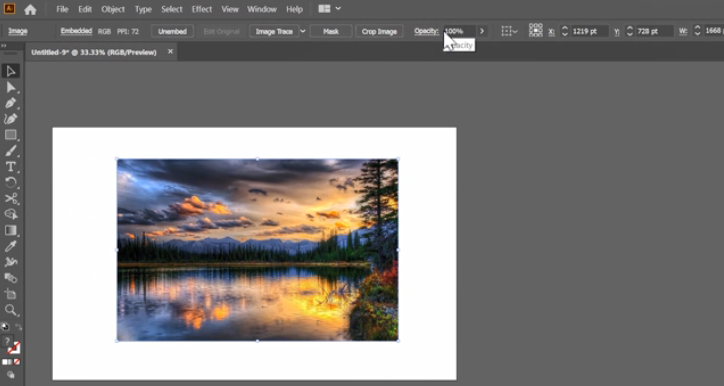Screen dimensions: 724x386
Task: Click the Crop Image button
Action: [379, 31]
